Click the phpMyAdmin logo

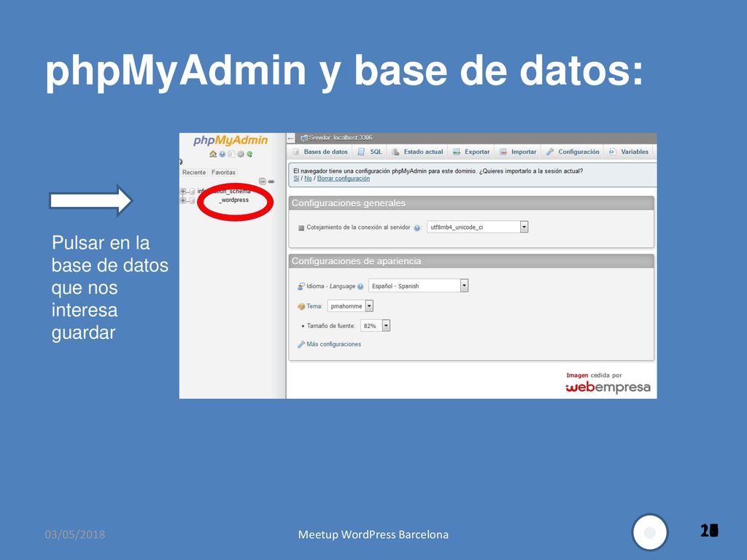(x=231, y=140)
